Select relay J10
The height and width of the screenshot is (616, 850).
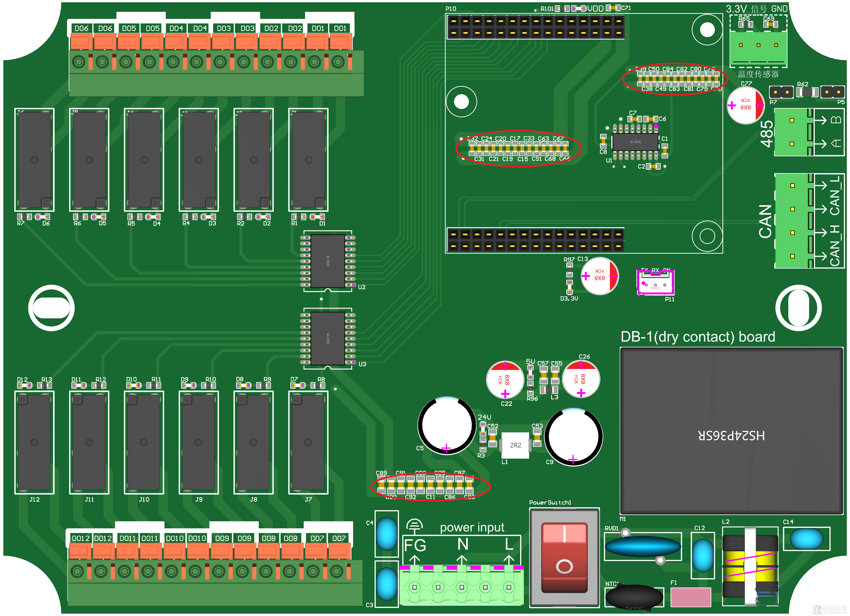pyautogui.click(x=144, y=443)
